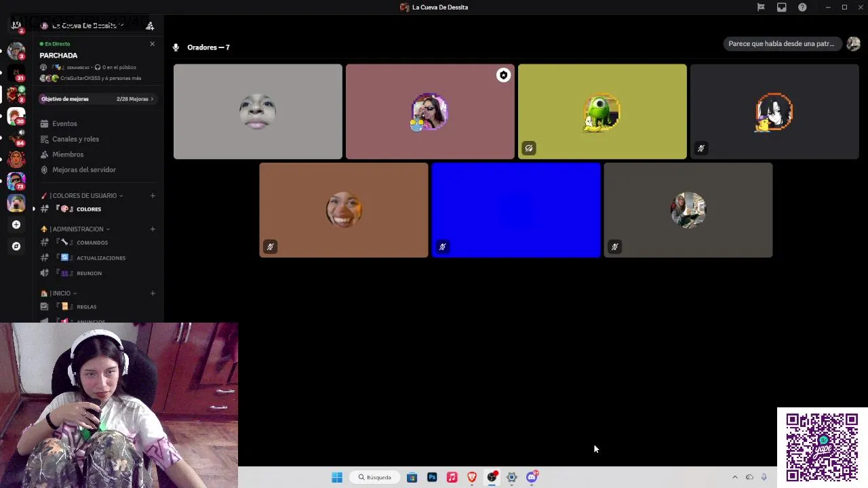Image resolution: width=868 pixels, height=488 pixels.
Task: Open the server name dropdown La Cueva De Dessita
Action: pyautogui.click(x=85, y=26)
